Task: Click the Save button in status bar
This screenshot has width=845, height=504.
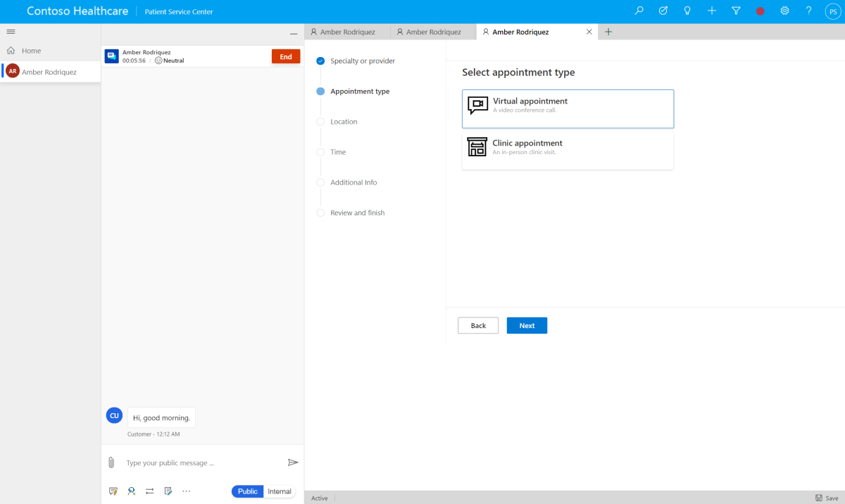Action: tap(827, 498)
